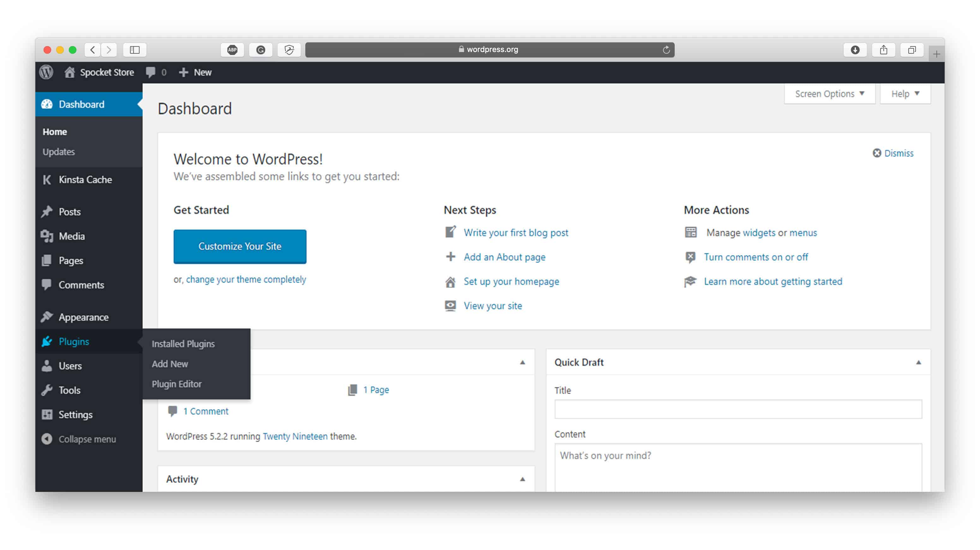980x550 pixels.
Task: Click the Collapse menu arrow icon
Action: point(47,439)
